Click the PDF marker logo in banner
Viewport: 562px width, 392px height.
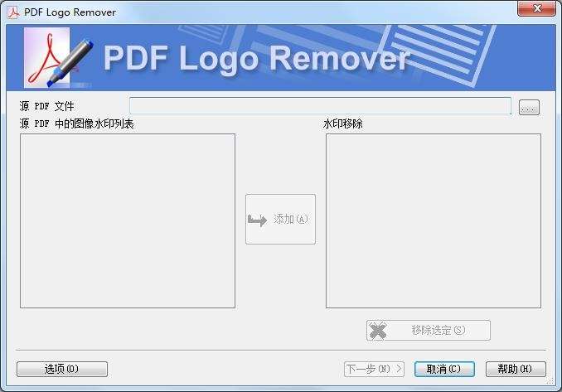click(57, 58)
